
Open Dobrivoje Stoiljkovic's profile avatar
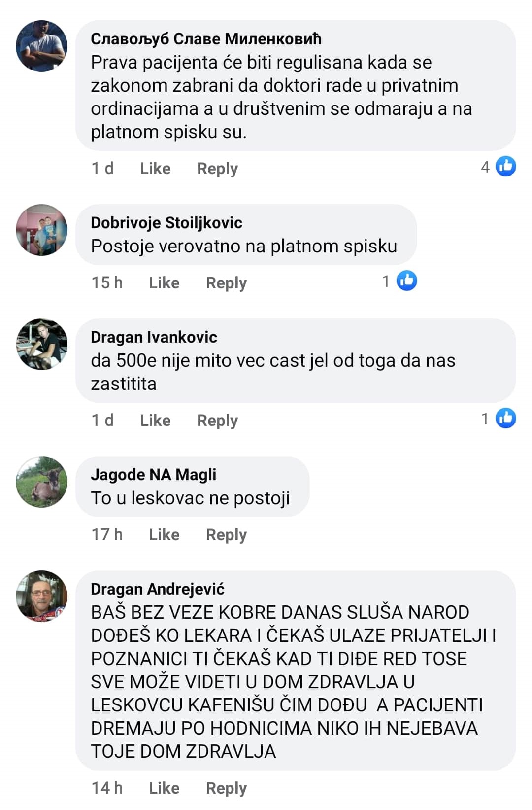point(42,230)
